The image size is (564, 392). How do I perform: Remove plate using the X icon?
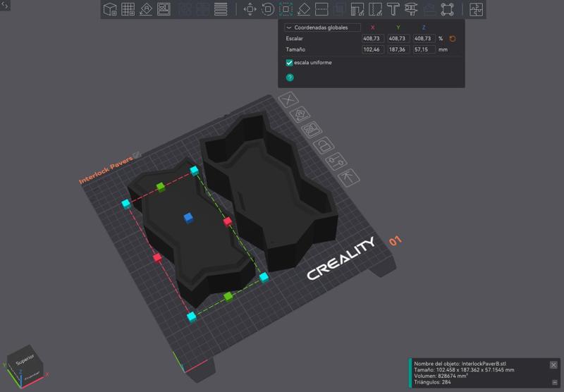(x=288, y=99)
